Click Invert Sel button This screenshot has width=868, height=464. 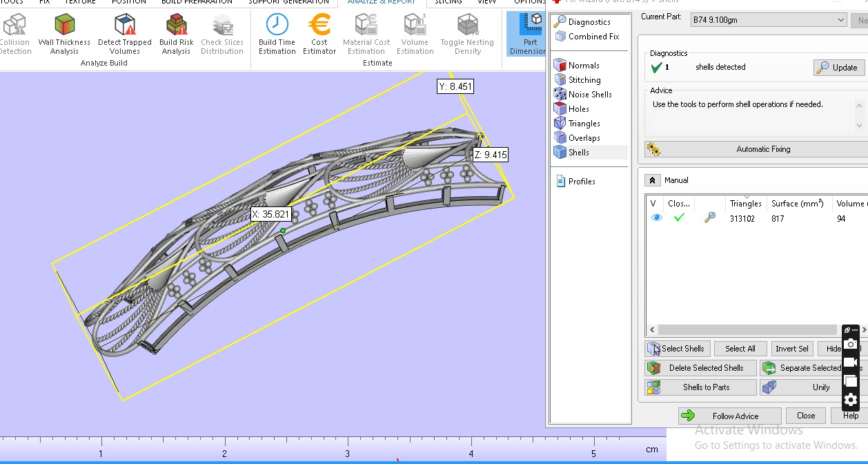coord(791,349)
